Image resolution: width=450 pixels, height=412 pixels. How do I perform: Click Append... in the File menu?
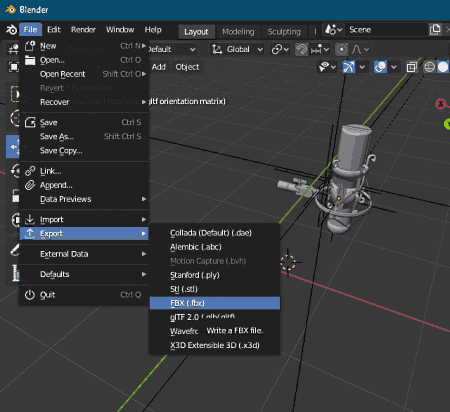(84, 185)
